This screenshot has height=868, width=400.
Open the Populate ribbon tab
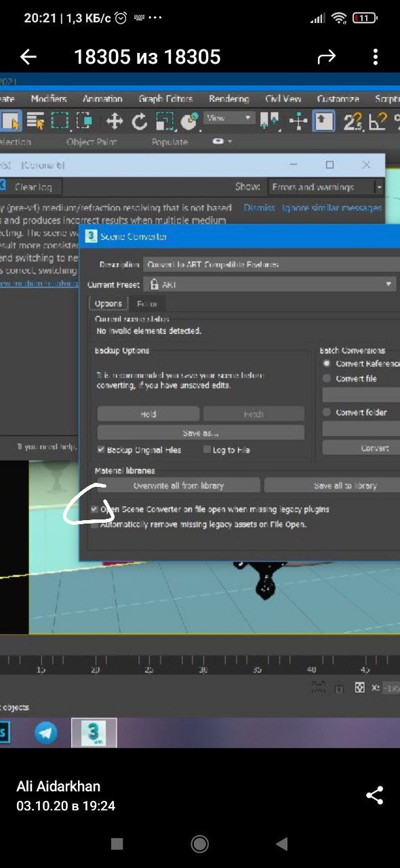coord(169,142)
